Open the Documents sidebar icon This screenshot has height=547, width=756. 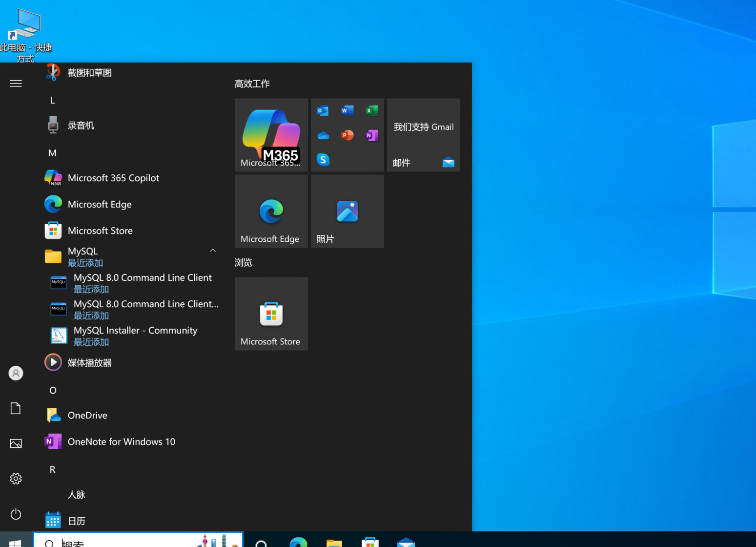click(16, 408)
